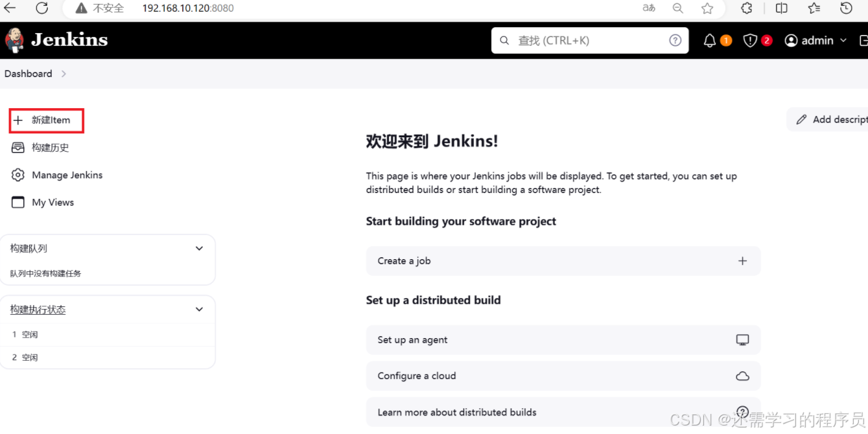Click the zoom magnifier icon in address bar
Viewport: 868px width, 434px height.
point(678,8)
